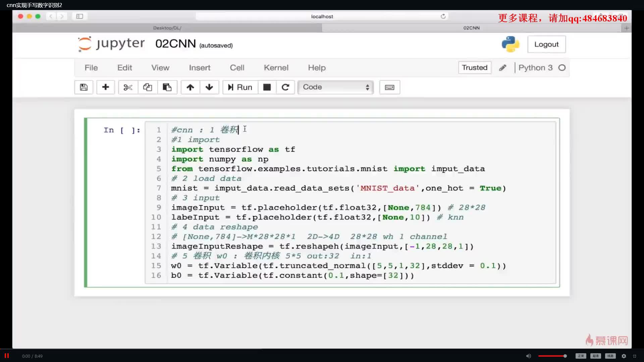Click the play/pause playback control
This screenshot has height=362, width=644.
tap(7, 356)
